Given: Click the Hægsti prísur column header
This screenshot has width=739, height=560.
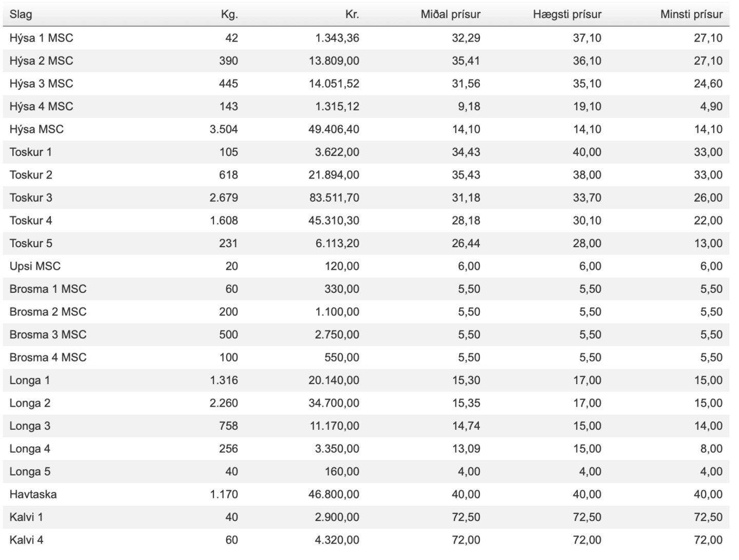Looking at the screenshot, I should 567,14.
